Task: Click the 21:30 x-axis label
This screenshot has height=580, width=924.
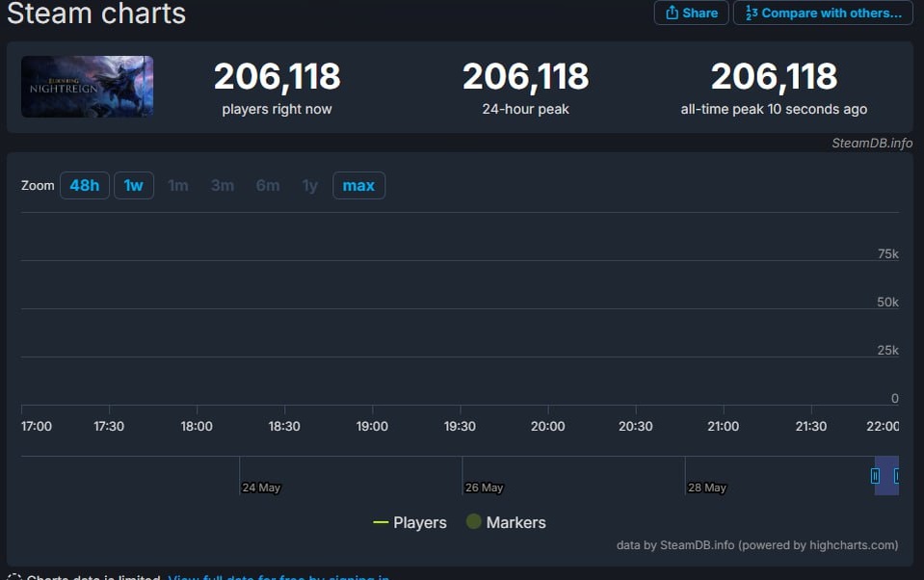Action: pos(811,426)
